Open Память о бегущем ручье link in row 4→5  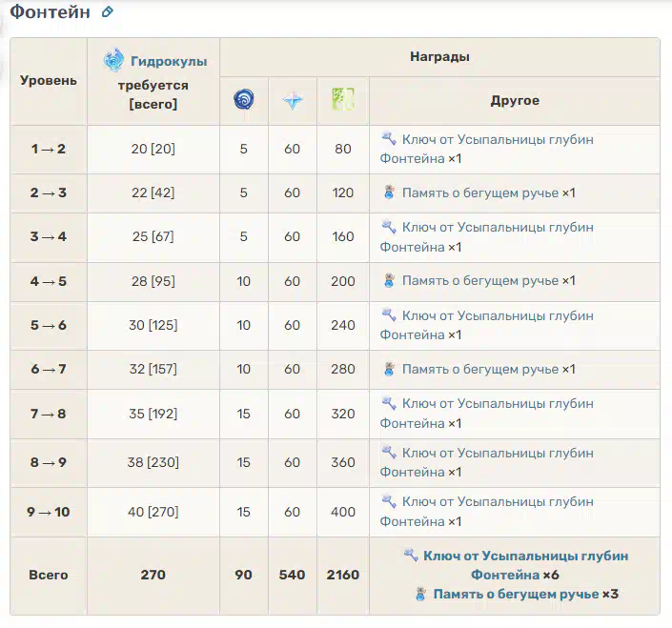(x=480, y=280)
